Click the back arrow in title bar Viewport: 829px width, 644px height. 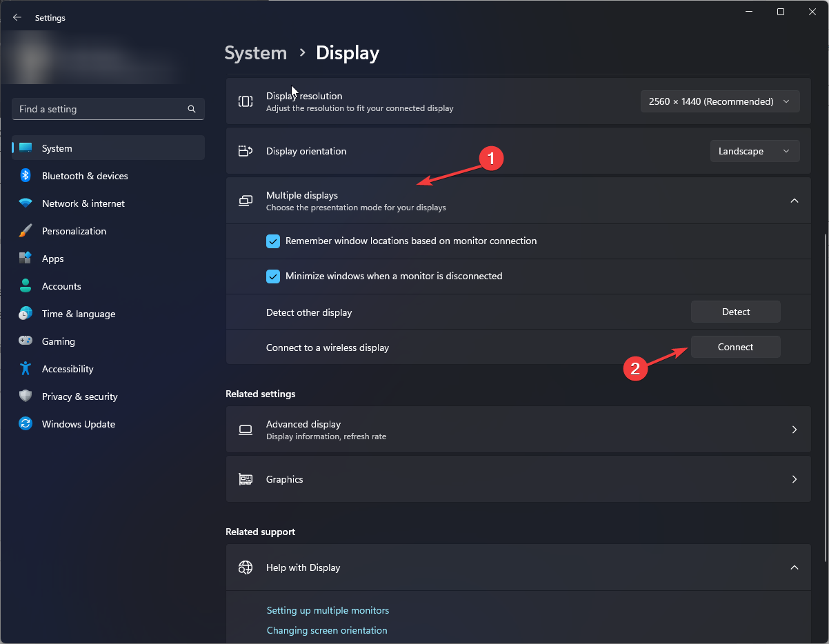(17, 18)
